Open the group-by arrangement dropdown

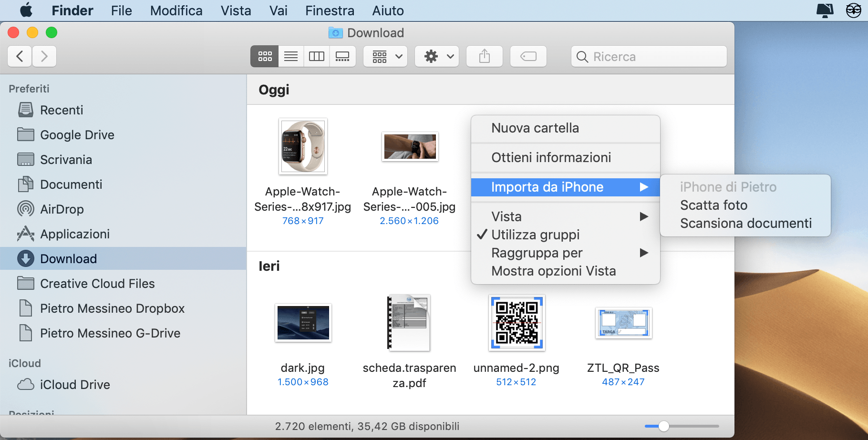pos(385,56)
